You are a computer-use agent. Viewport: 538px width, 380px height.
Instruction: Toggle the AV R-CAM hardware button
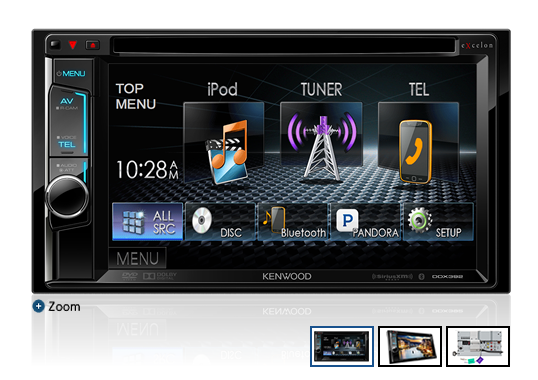pyautogui.click(x=68, y=104)
